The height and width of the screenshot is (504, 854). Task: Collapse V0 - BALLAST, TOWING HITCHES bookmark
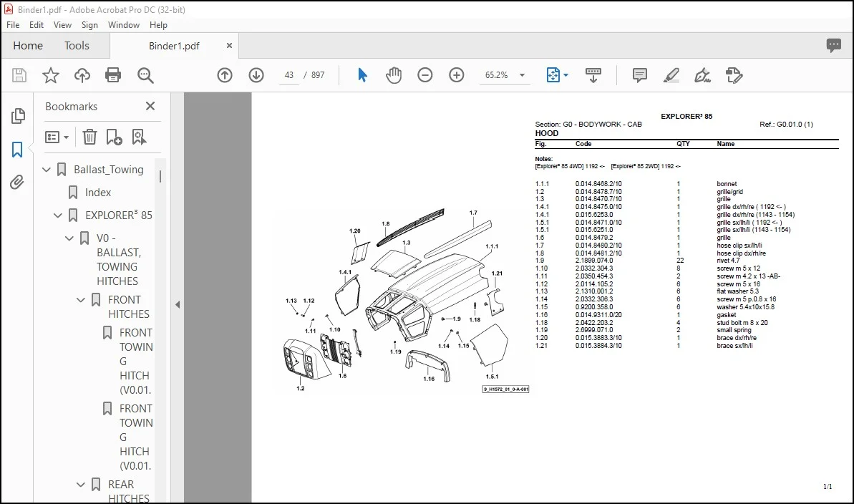[69, 238]
